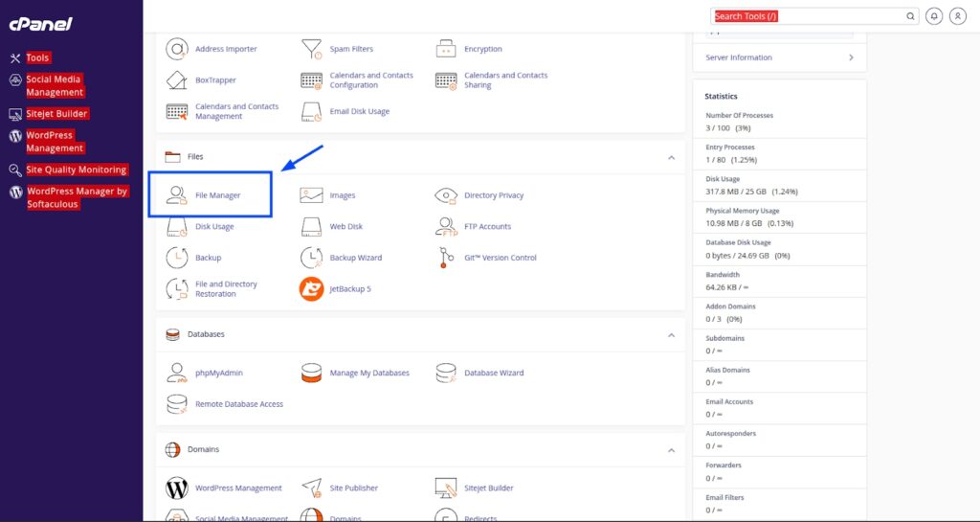Click the Email Accounts statistic label
Screen dimensions: 980x522
coord(729,402)
